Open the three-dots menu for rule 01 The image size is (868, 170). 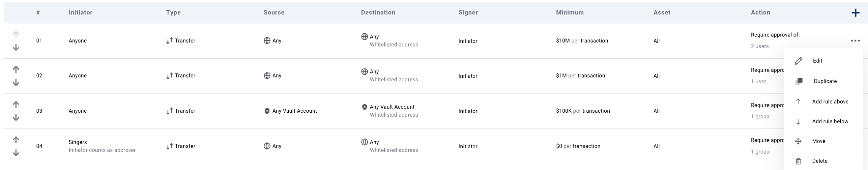coord(855,41)
